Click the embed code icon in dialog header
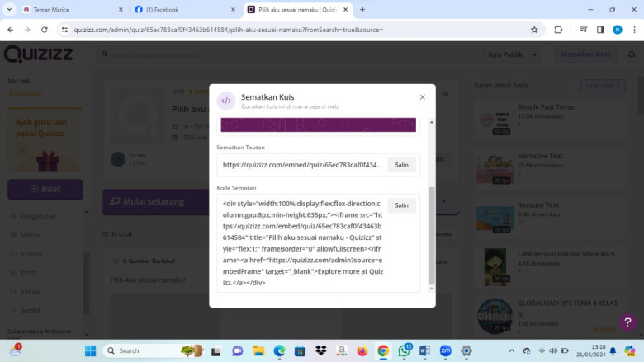644x362 pixels. point(226,101)
